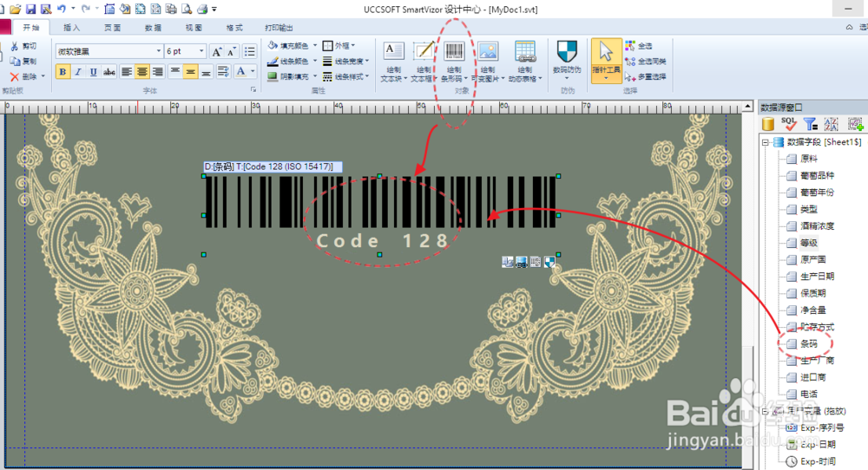
Task: Open the 线条颜色 line color picker
Action: [292, 61]
